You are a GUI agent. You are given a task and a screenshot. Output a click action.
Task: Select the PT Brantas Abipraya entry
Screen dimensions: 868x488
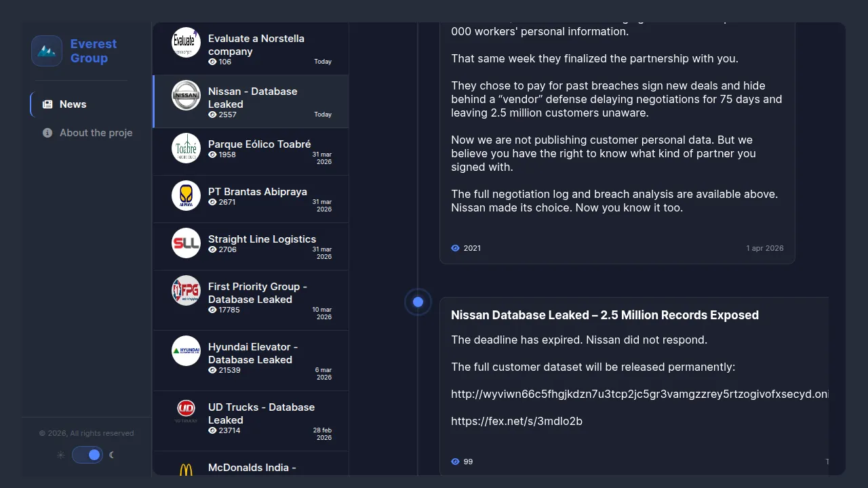[257, 192]
